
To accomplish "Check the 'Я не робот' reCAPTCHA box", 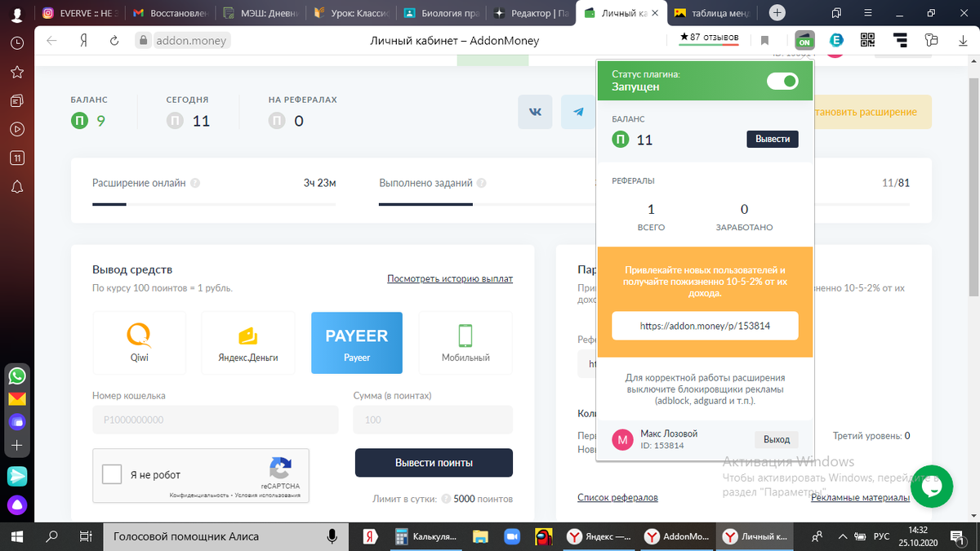I will tap(112, 475).
